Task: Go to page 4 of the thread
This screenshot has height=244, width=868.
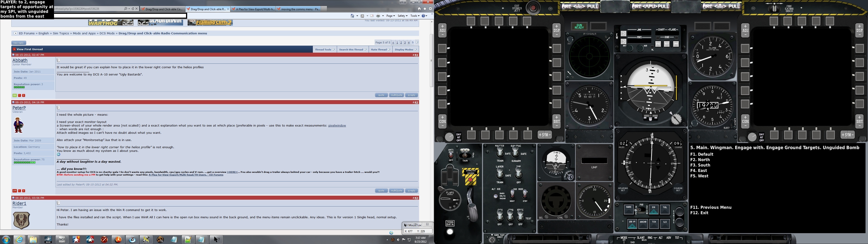Action: pyautogui.click(x=409, y=42)
